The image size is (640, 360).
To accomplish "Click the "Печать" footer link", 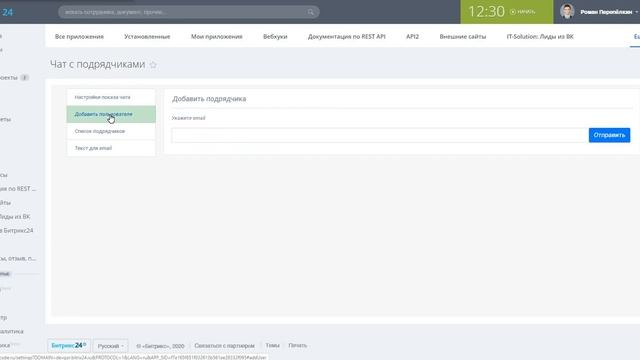I will 298,345.
